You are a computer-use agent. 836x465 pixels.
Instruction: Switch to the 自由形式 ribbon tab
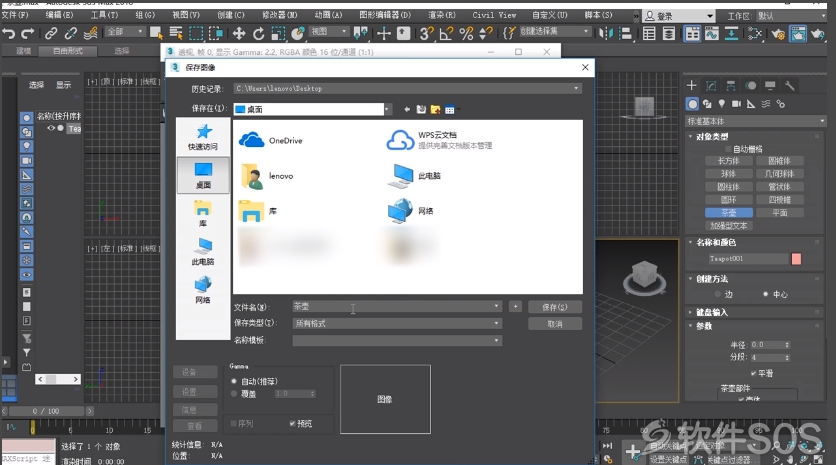[68, 51]
